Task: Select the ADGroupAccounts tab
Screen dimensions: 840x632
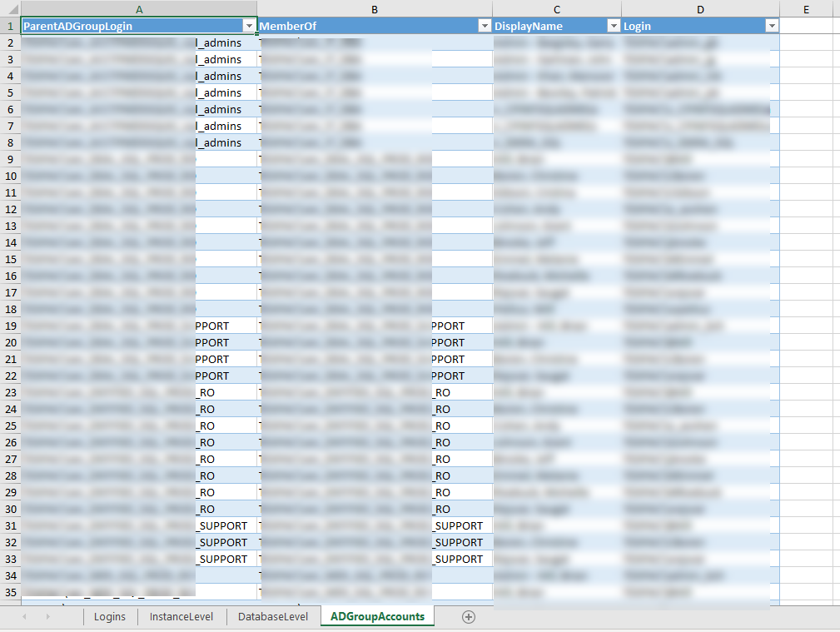Action: tap(376, 616)
